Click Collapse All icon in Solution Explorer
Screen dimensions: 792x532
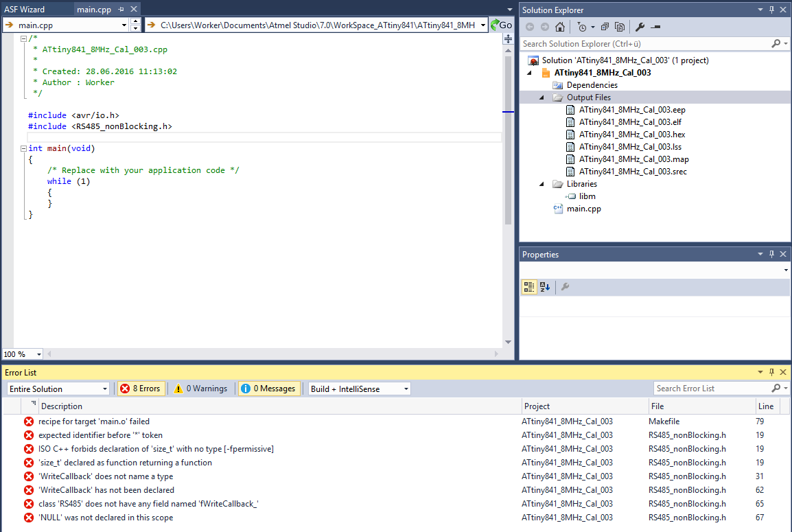pyautogui.click(x=605, y=27)
